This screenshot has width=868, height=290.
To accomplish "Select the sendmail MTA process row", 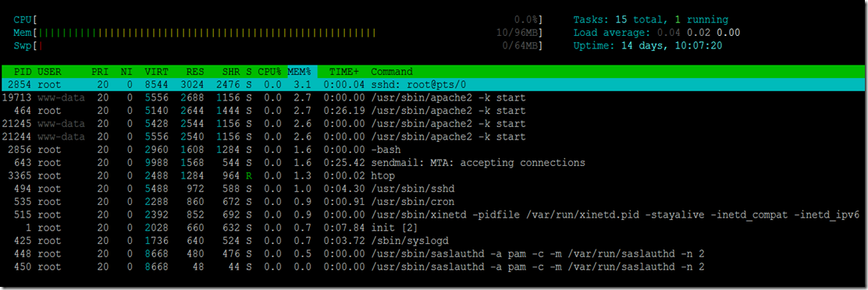I will pyautogui.click(x=433, y=163).
